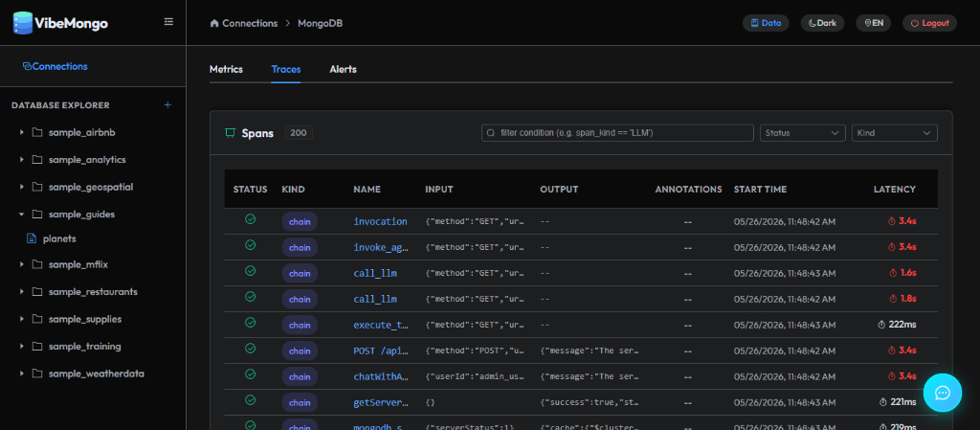Screen dimensions: 980x430
Task: Click the status check icon of the execute_t row
Action: pos(250,323)
